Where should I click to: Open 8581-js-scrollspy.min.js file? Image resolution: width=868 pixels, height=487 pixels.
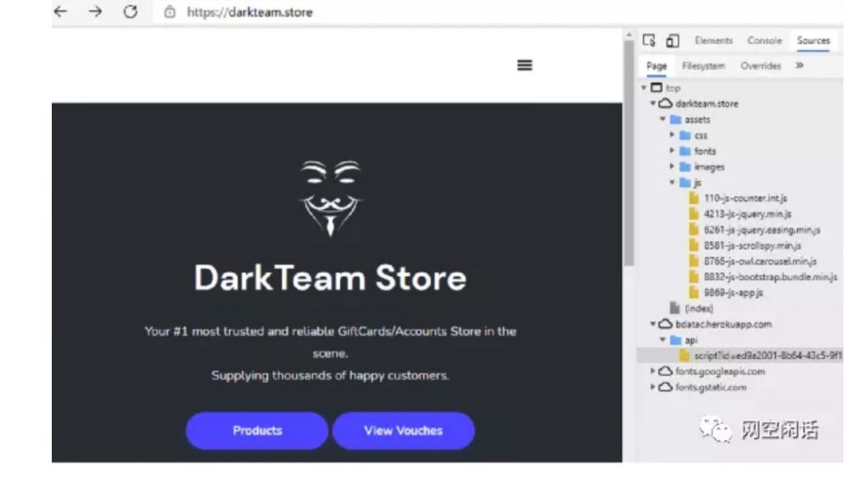pyautogui.click(x=753, y=245)
